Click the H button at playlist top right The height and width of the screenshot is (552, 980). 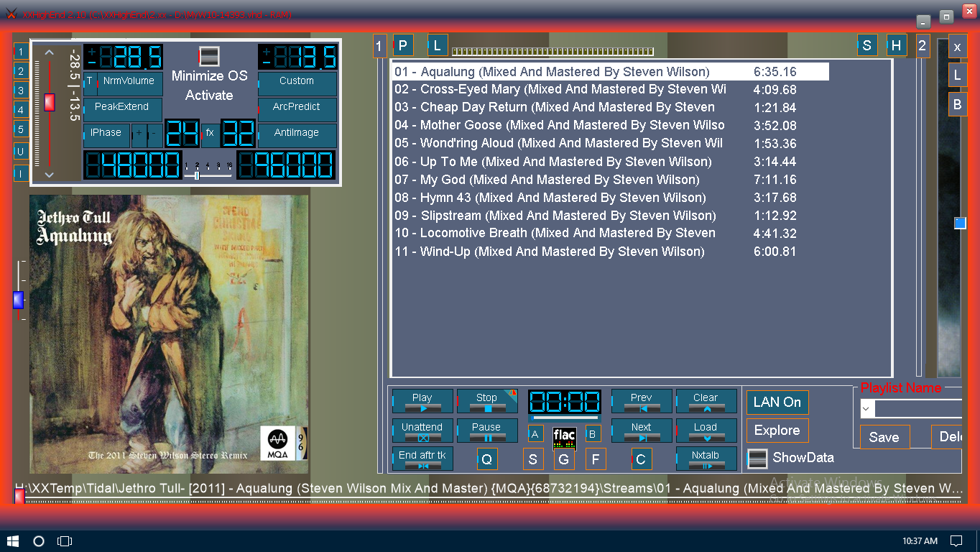(897, 45)
